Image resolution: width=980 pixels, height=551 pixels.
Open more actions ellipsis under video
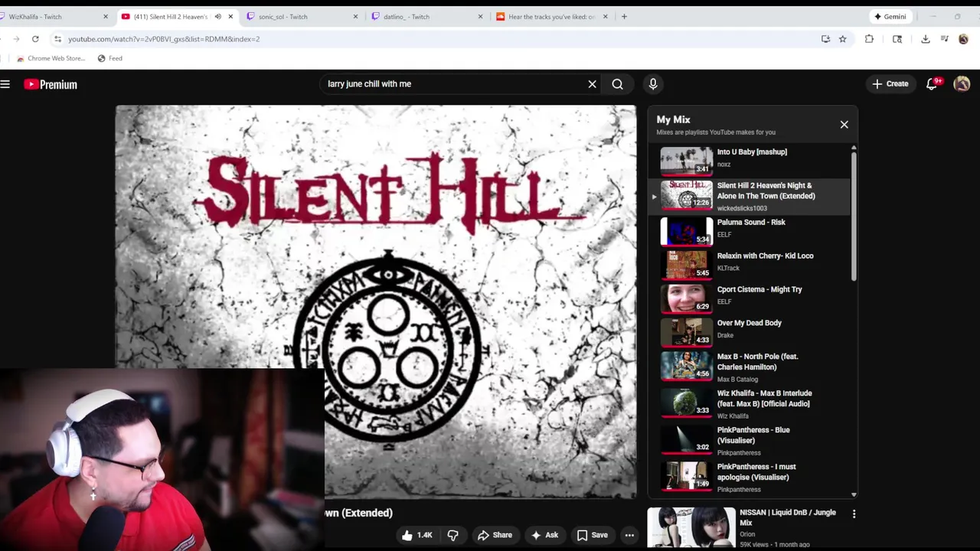click(629, 535)
